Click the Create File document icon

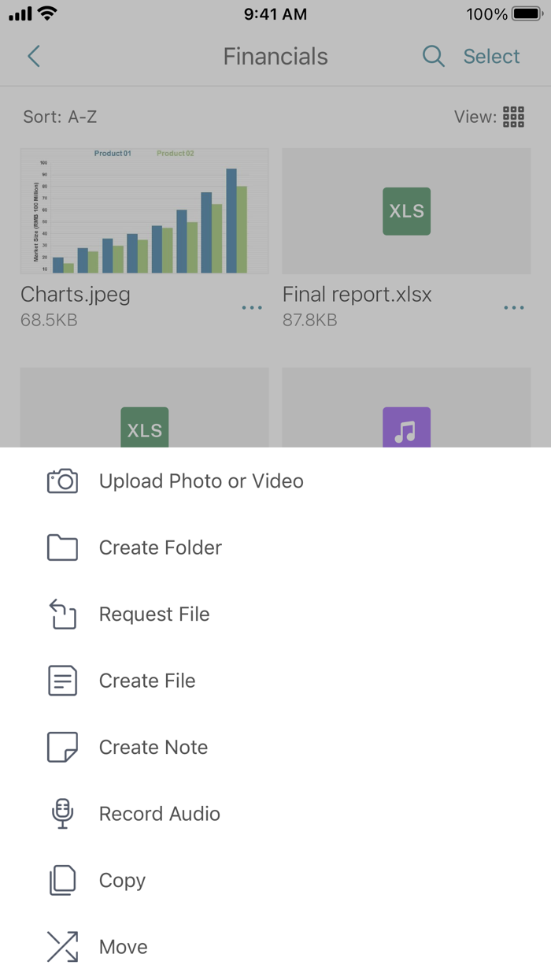[62, 680]
